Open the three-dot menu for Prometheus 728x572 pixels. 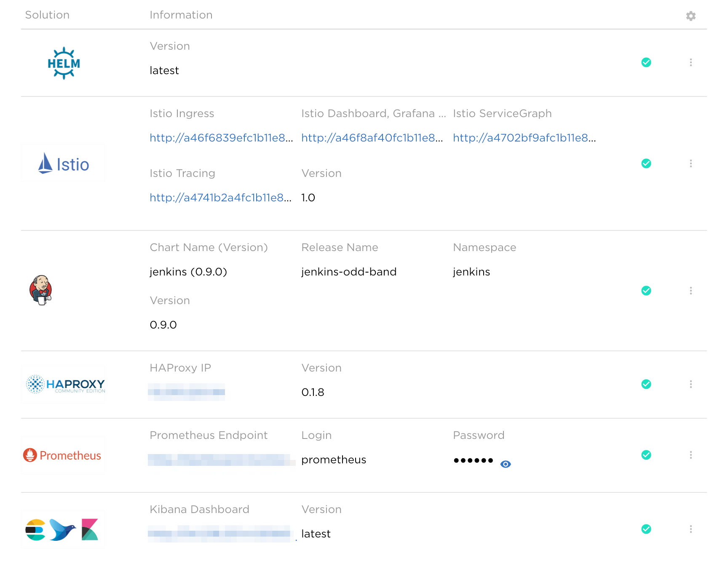click(x=691, y=455)
